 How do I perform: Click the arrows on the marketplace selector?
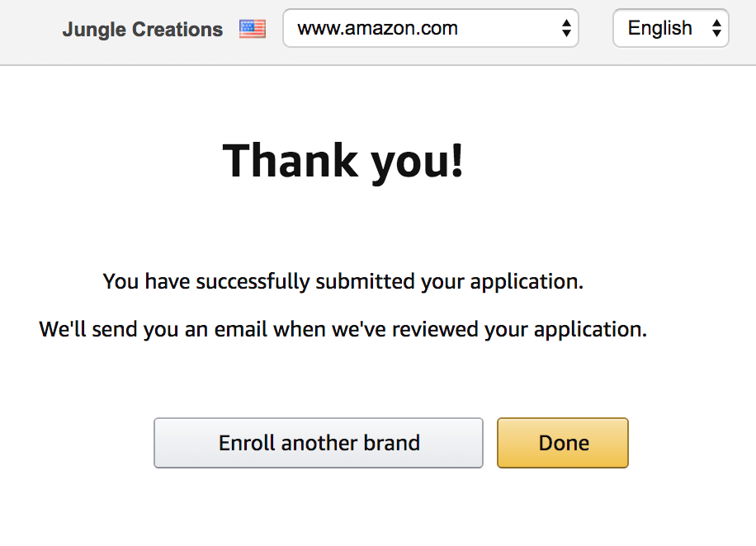pos(566,29)
